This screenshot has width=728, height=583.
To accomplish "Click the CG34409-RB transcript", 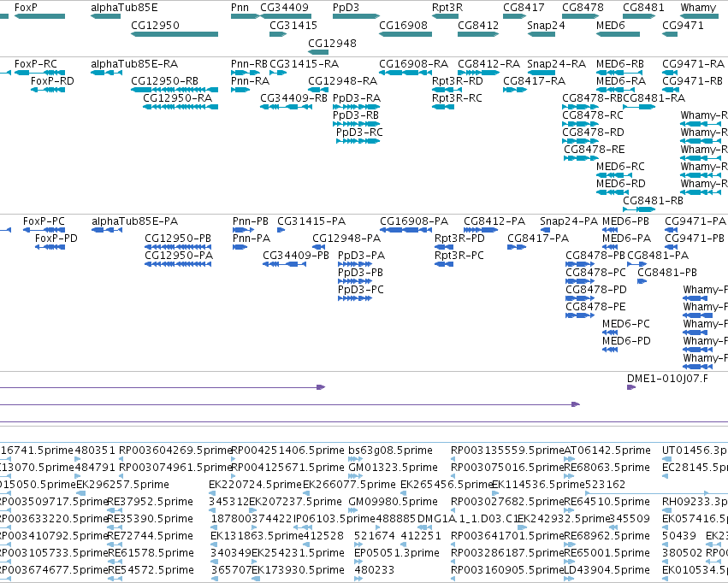I will coord(286,107).
